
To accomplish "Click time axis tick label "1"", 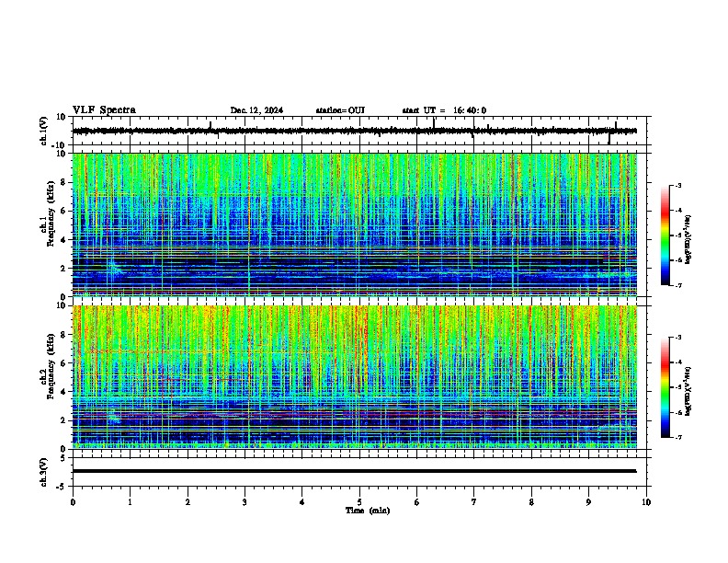I will point(130,502).
